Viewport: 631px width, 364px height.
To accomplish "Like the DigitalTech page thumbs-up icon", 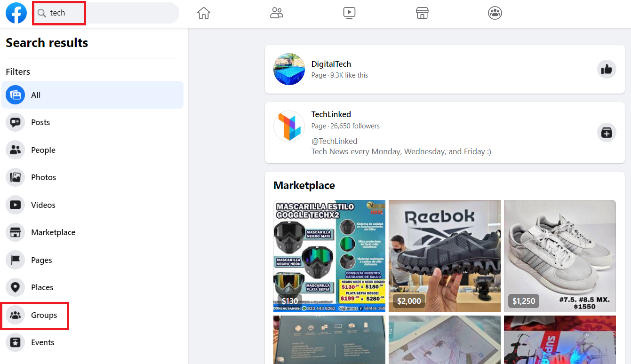I will (x=607, y=69).
